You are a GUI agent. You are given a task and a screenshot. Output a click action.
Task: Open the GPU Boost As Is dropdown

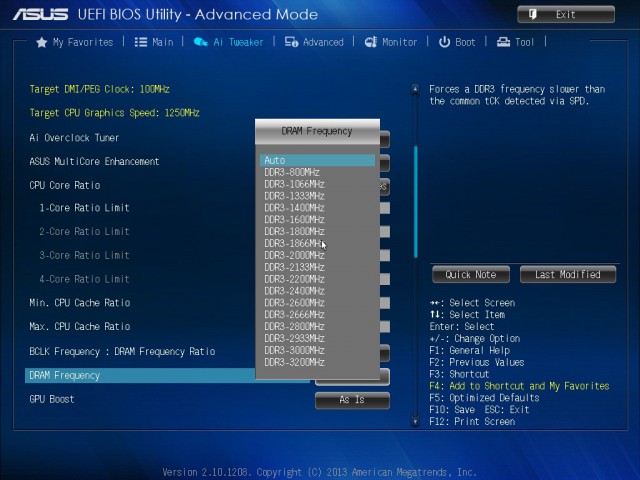click(352, 400)
